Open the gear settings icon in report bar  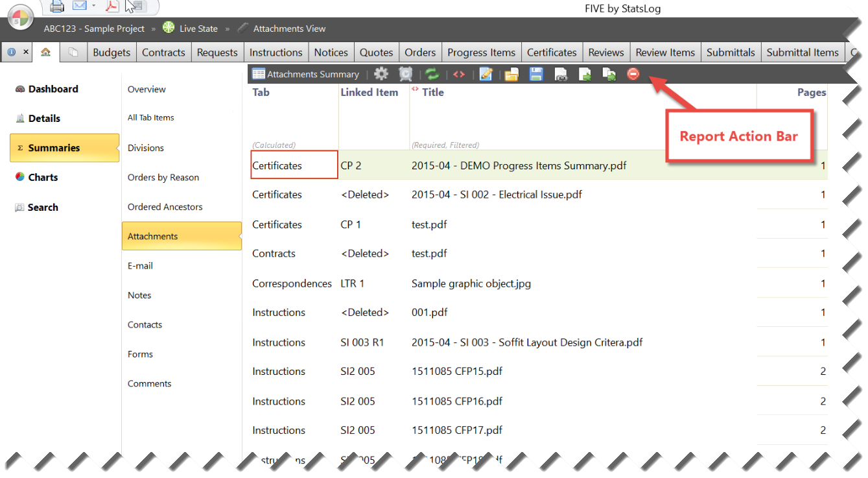pyautogui.click(x=381, y=74)
